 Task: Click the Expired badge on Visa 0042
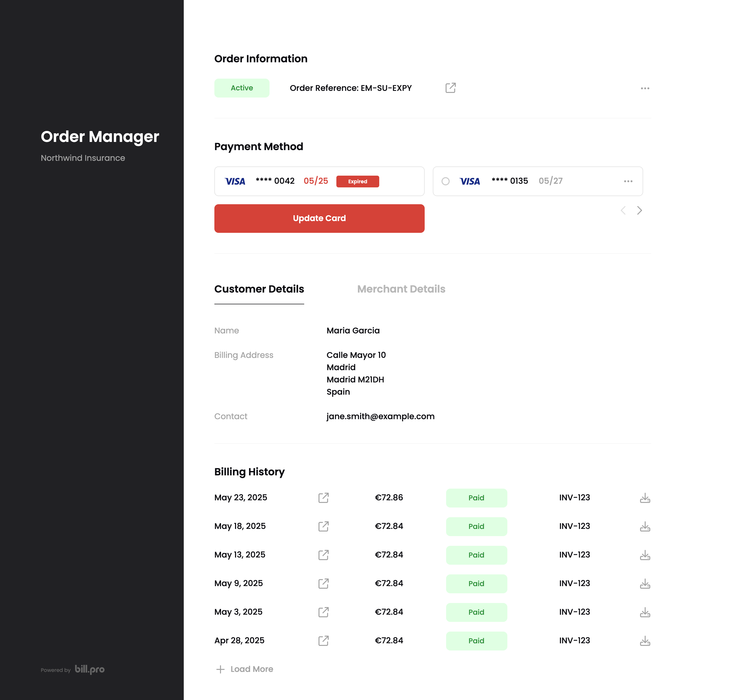pos(358,181)
